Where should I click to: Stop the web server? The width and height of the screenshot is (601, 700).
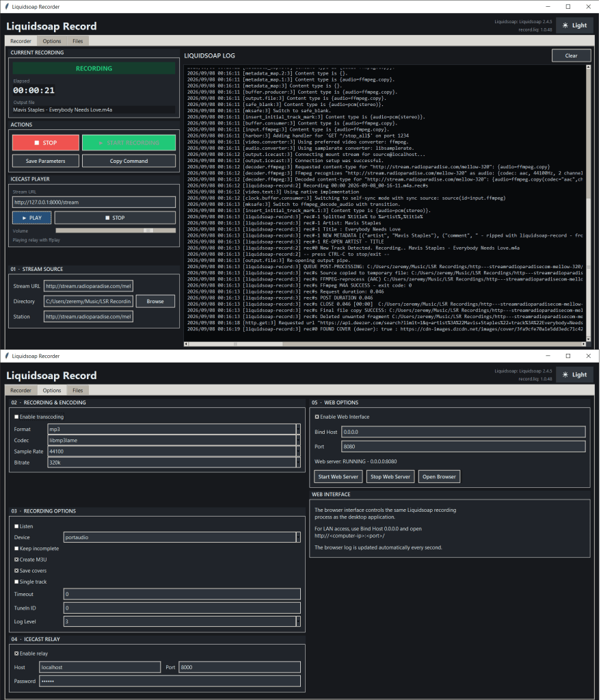pos(390,477)
